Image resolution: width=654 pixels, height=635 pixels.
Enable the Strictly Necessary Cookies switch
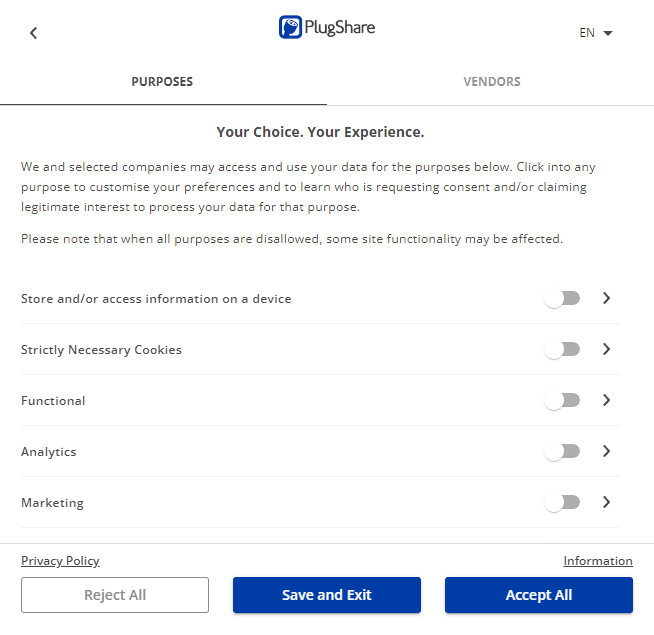[x=562, y=350]
